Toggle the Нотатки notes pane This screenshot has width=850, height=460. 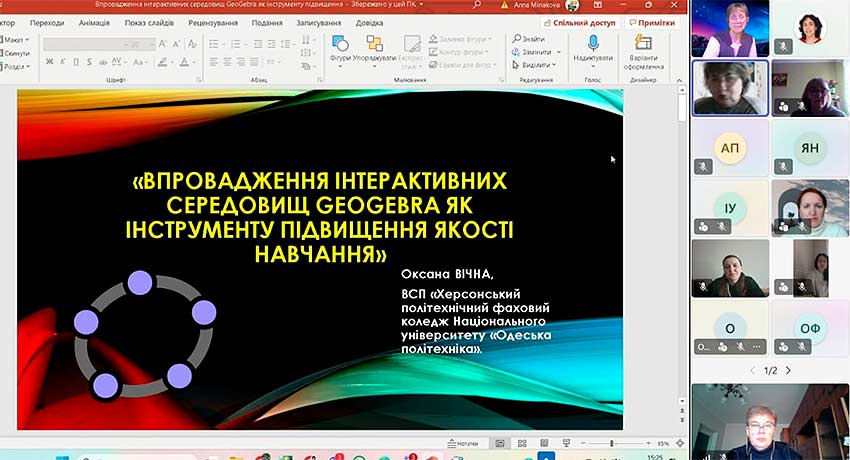click(x=463, y=443)
